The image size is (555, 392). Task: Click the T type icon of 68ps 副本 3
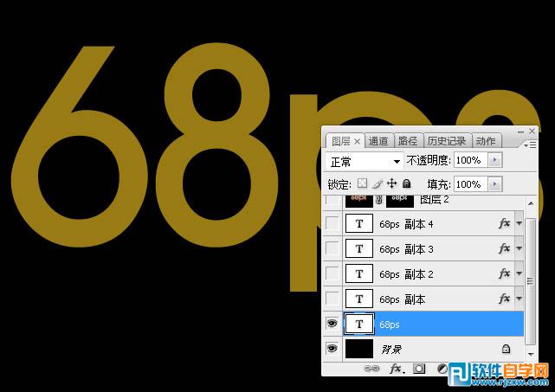coord(359,248)
